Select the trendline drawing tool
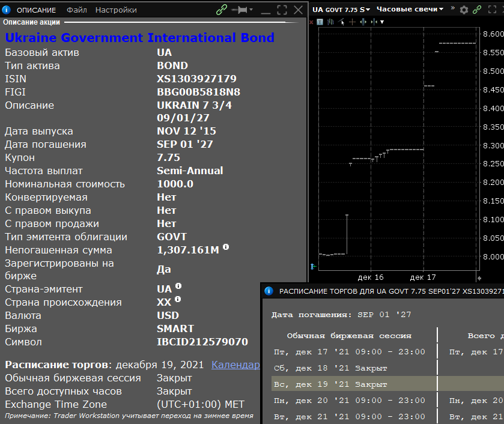The width and height of the screenshot is (504, 424). coord(341,22)
